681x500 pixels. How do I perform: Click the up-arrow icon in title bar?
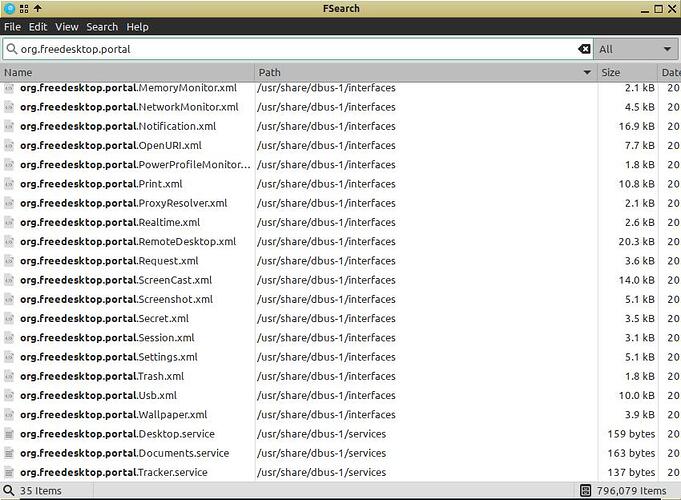point(38,8)
